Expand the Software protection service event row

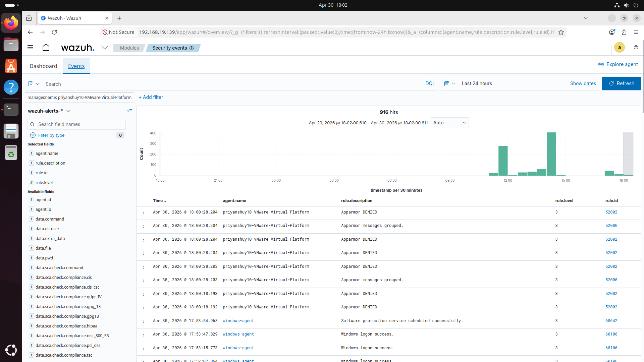tap(144, 321)
